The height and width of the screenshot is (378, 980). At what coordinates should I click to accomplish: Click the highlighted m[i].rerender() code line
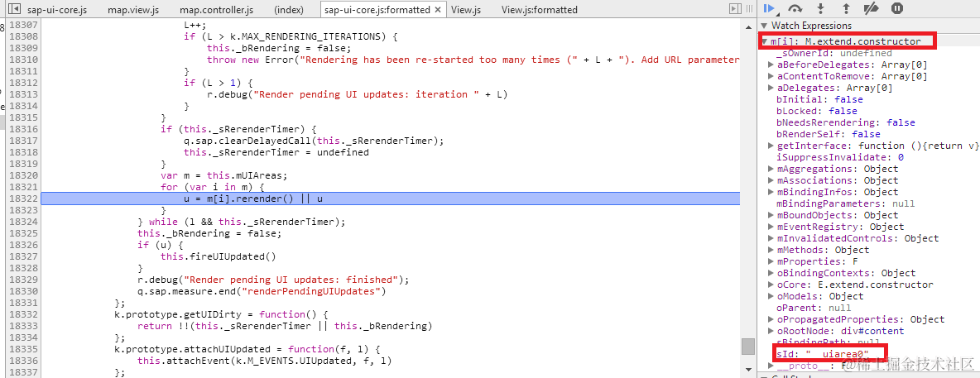coord(253,199)
